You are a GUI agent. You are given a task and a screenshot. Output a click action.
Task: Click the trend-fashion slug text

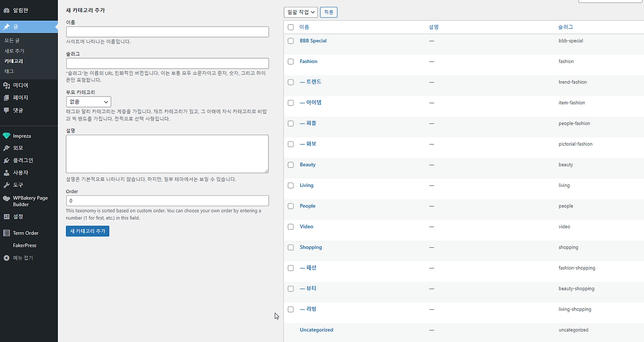click(573, 82)
